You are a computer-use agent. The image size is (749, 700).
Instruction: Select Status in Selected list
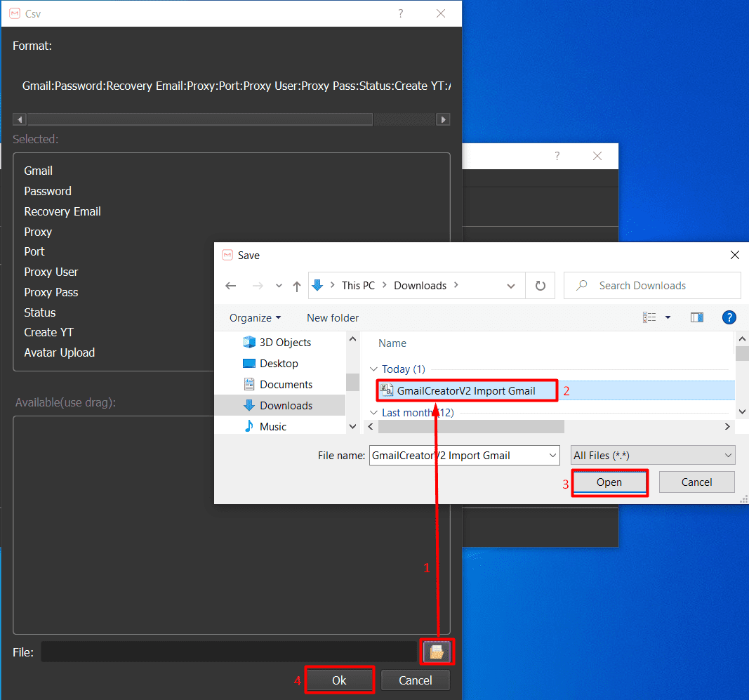pos(40,312)
